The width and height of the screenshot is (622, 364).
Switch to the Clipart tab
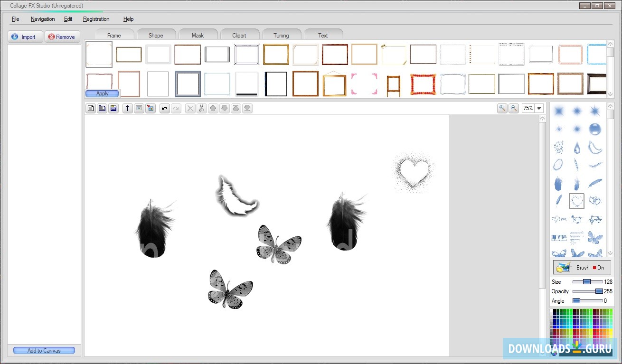pos(240,35)
